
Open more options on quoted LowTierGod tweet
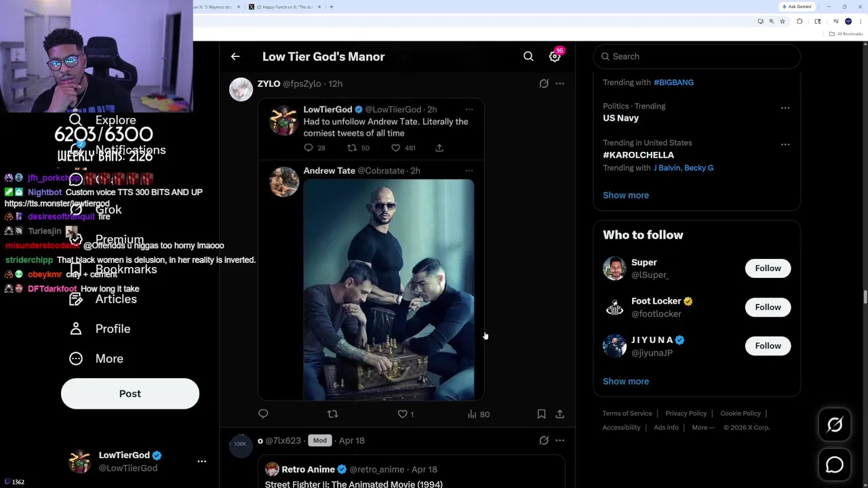pyautogui.click(x=469, y=109)
